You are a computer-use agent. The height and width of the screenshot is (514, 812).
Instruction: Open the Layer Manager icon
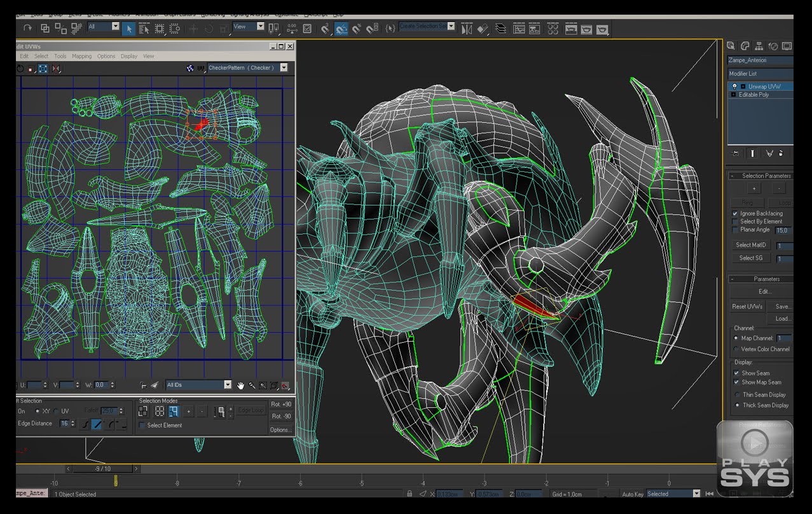501,29
